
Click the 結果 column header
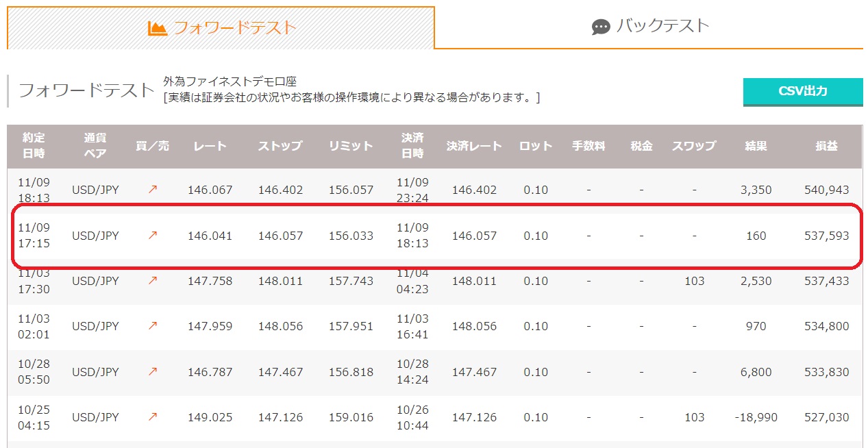[x=756, y=146]
